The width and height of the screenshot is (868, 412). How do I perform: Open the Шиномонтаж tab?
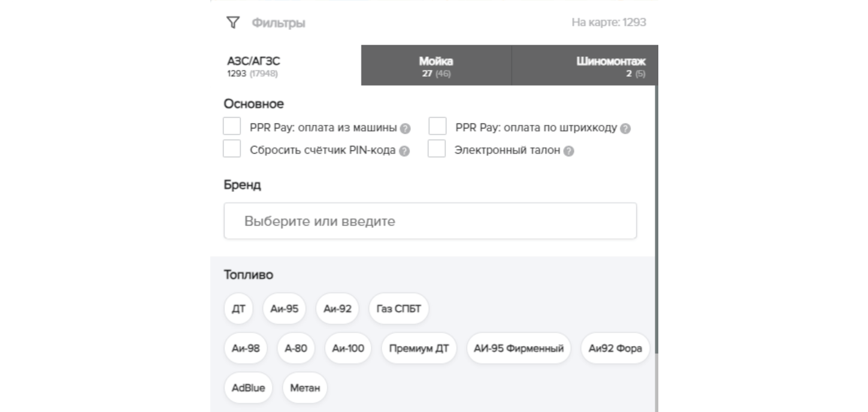pyautogui.click(x=584, y=65)
